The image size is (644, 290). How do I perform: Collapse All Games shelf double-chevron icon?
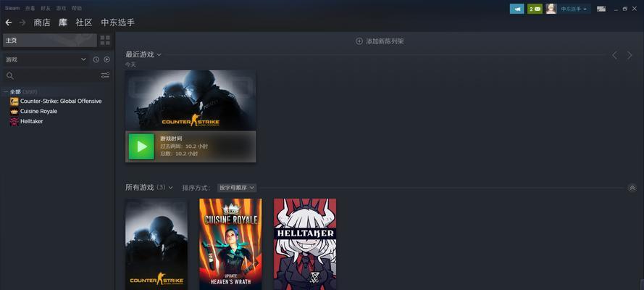[632, 188]
